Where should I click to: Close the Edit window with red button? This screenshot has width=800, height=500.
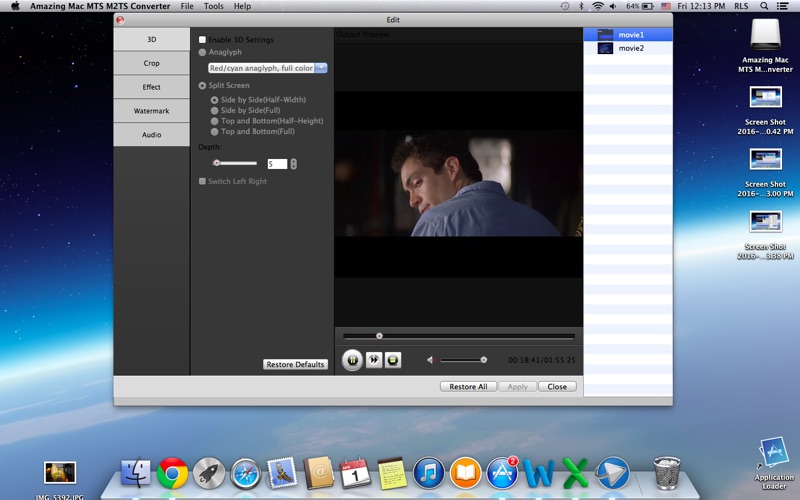pyautogui.click(x=120, y=20)
